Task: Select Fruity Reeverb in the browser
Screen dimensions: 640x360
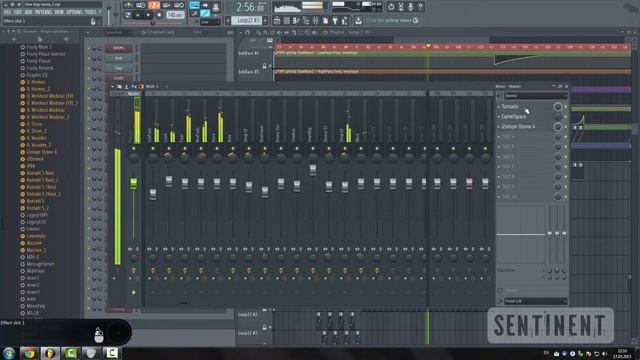Action: click(x=40, y=68)
